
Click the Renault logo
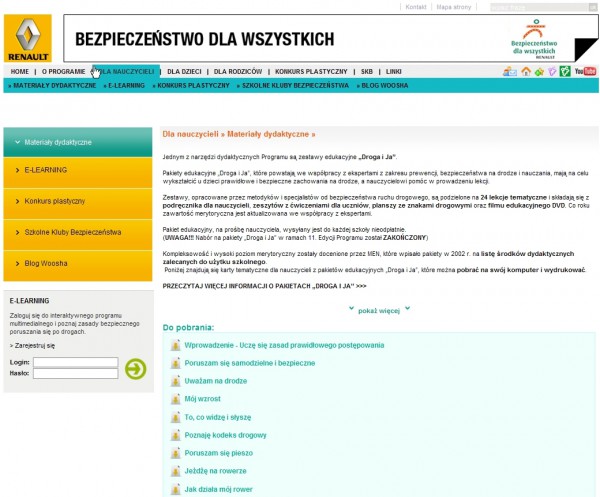(28, 38)
